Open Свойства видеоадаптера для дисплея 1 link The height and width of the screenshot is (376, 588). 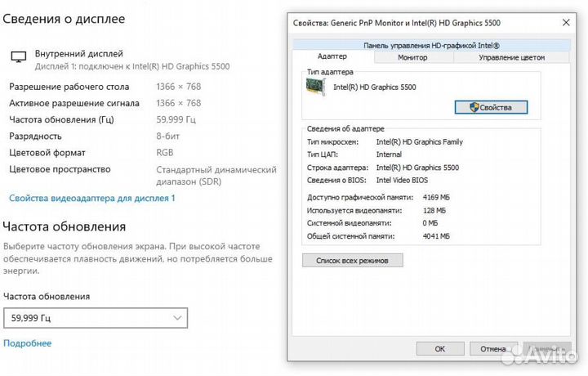point(91,198)
